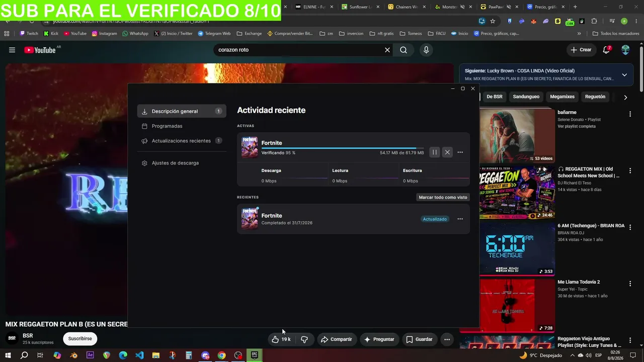Screen dimensions: 644x362
Task: Switch to the PawPaw browser tab
Action: [x=498, y=7]
